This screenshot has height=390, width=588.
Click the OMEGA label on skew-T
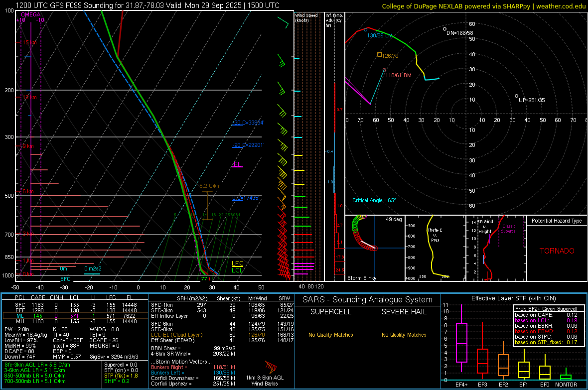[31, 14]
